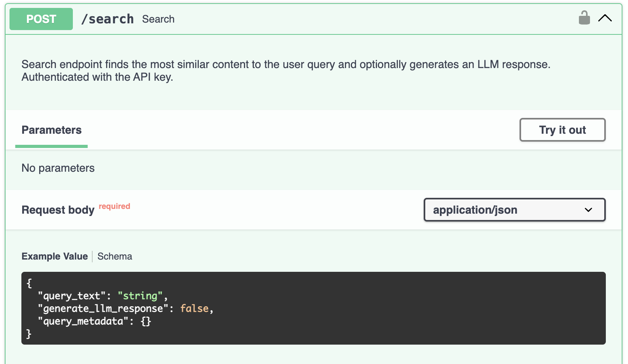Click the Search summary text in header
The width and height of the screenshot is (628, 364).
point(158,19)
